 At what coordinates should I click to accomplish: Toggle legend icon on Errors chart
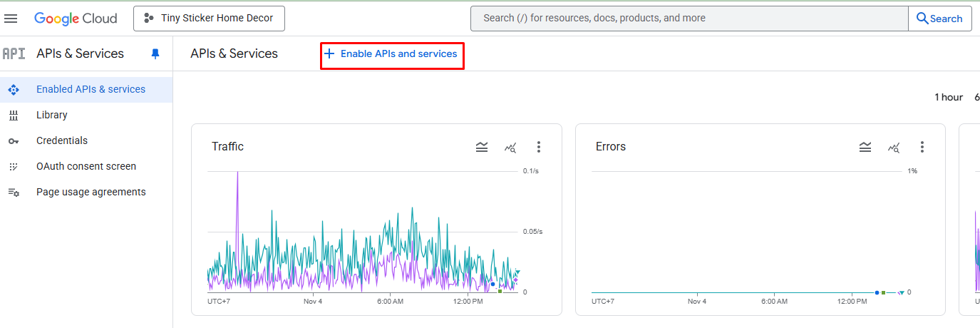[x=865, y=147]
